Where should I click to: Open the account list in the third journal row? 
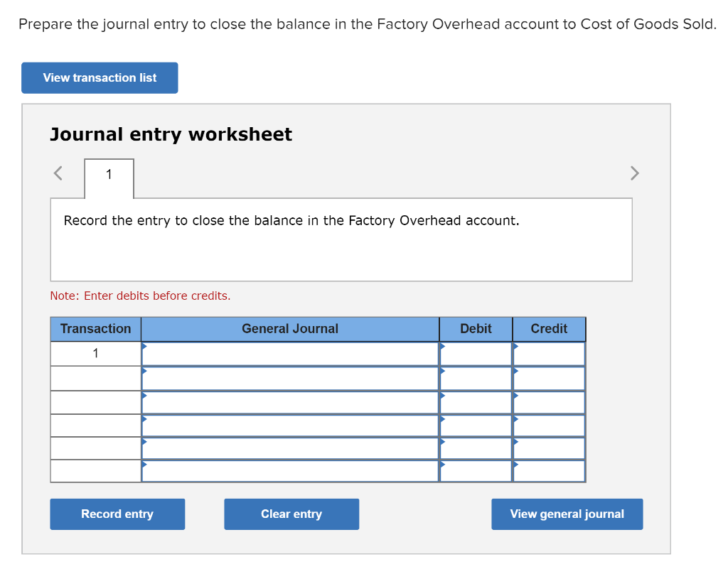point(146,395)
